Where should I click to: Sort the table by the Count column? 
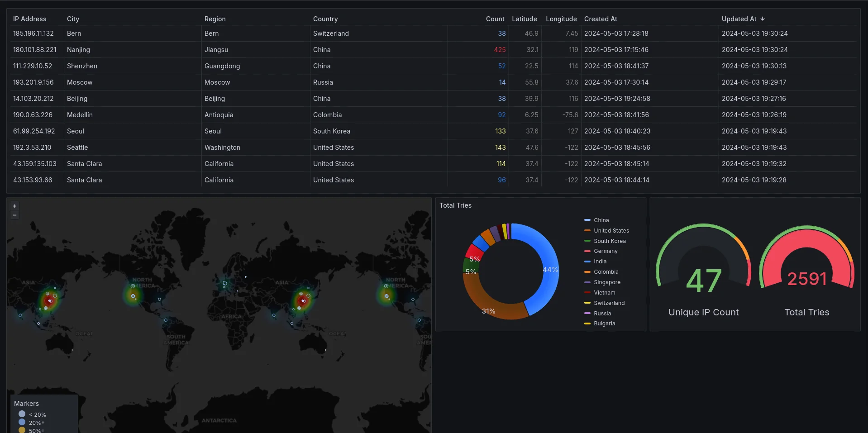(x=495, y=19)
